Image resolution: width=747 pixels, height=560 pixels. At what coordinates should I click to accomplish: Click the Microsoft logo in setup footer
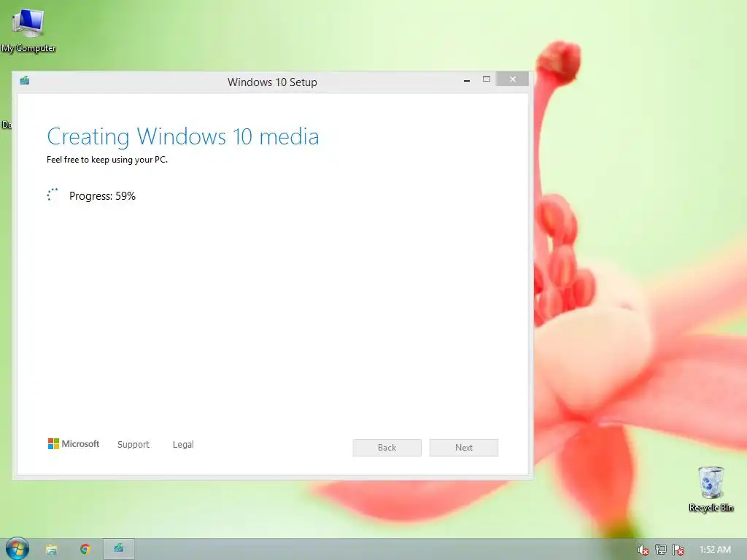point(74,444)
